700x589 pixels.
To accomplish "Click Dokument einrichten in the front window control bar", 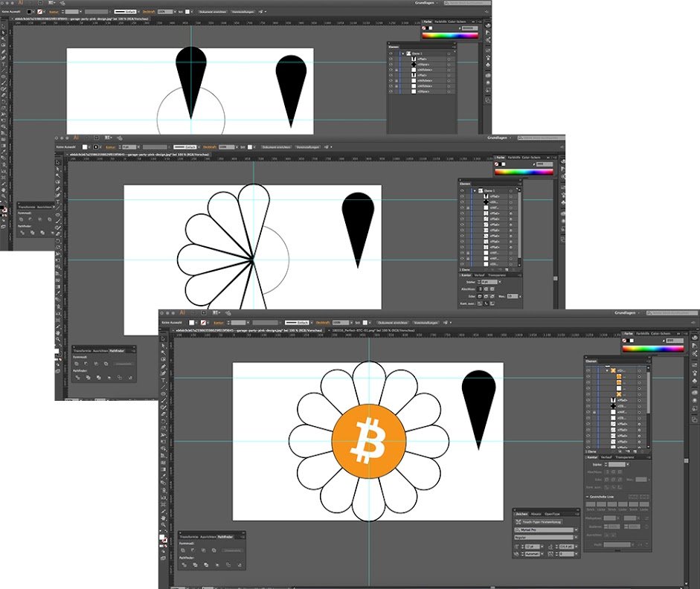I will (393, 323).
